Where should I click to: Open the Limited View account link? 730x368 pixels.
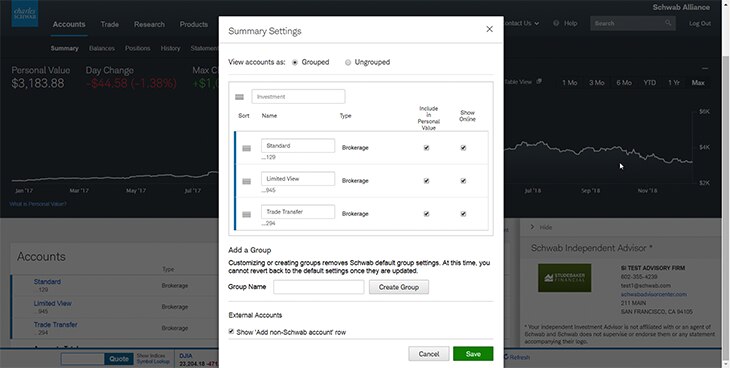(53, 303)
